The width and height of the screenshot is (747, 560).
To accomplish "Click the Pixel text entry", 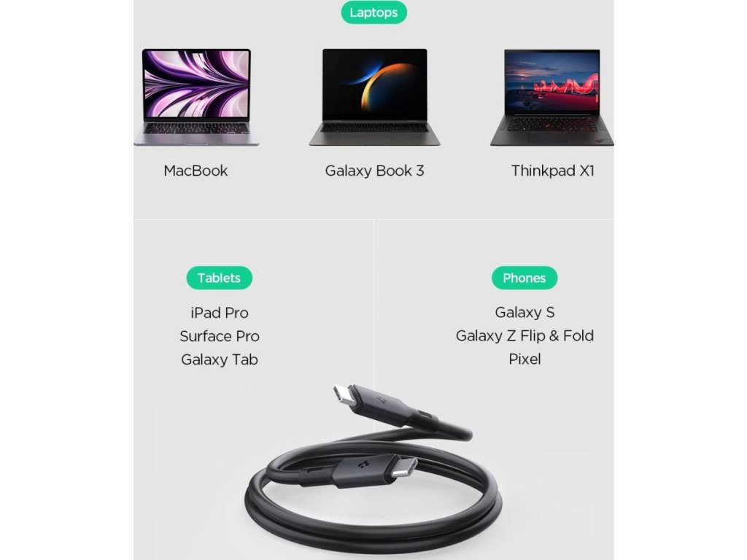I will 525,359.
